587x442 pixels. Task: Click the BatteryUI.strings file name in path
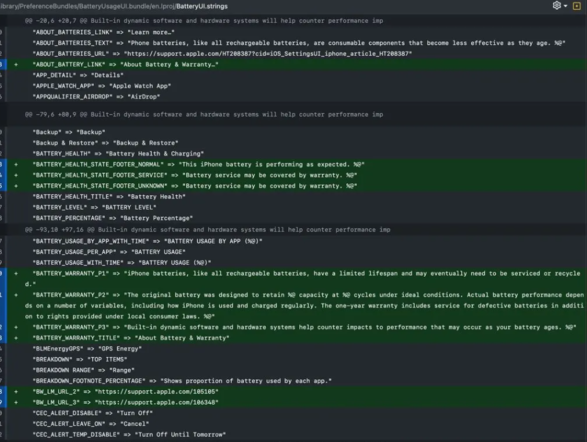(x=202, y=6)
